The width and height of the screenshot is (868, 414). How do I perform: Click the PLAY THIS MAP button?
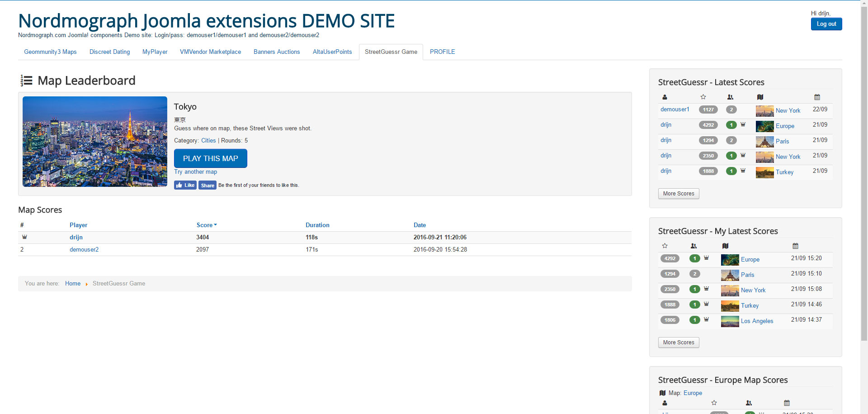click(x=211, y=158)
